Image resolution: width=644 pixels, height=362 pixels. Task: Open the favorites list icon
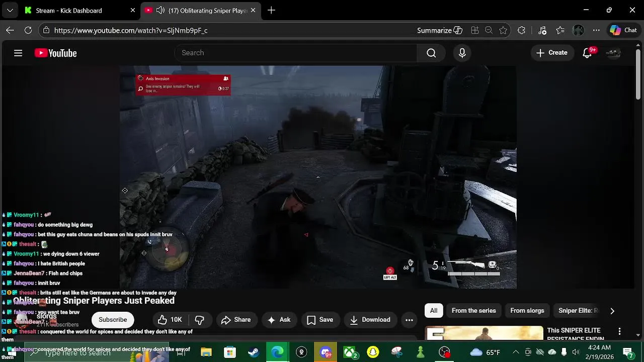pos(560,30)
